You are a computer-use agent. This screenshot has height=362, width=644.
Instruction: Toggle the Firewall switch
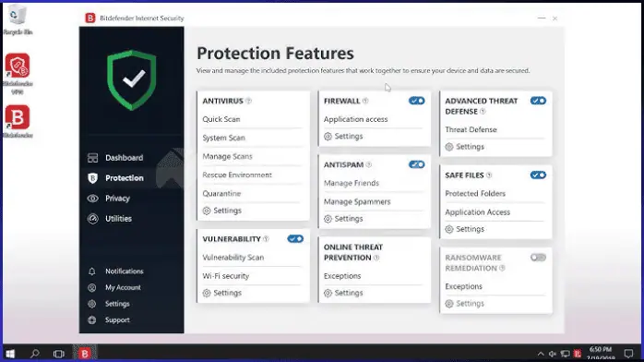[x=416, y=101]
